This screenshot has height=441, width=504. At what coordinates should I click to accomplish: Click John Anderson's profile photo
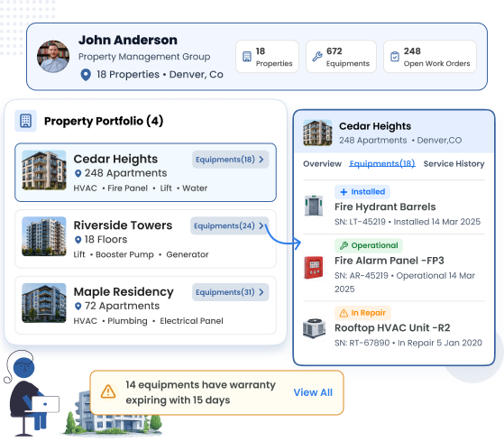pos(53,56)
